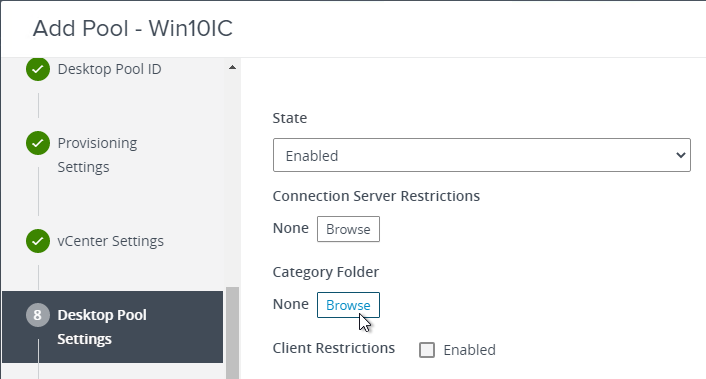Click the Add Pool - Win10IC title
The image size is (706, 379).
tap(132, 28)
